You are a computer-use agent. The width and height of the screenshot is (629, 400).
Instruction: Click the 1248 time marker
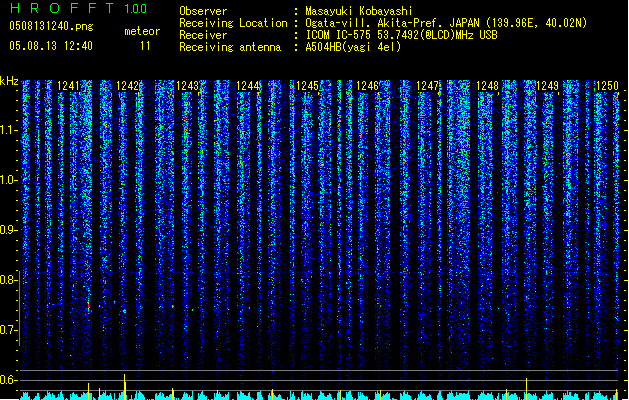[487, 86]
